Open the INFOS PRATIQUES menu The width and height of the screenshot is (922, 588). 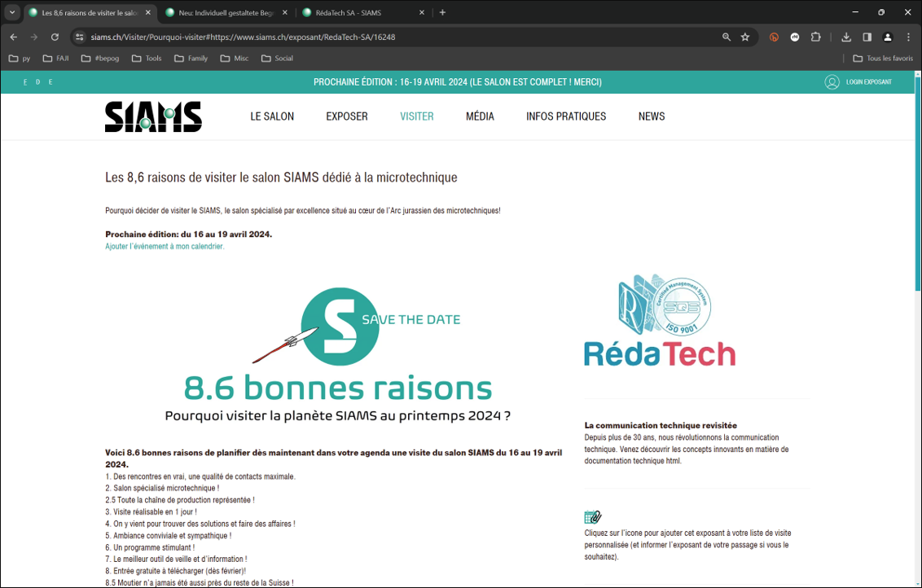(x=566, y=116)
